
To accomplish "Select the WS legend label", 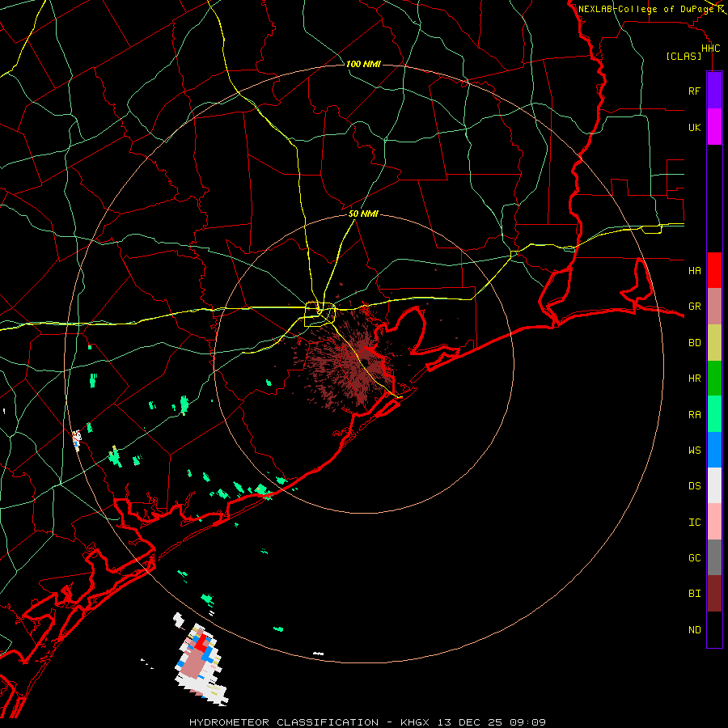I will pos(694,450).
